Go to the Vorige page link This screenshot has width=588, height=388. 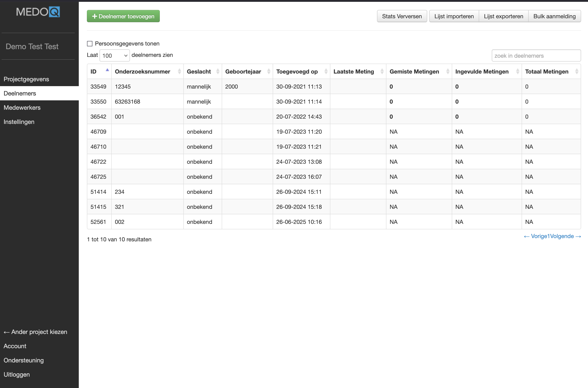tap(535, 236)
